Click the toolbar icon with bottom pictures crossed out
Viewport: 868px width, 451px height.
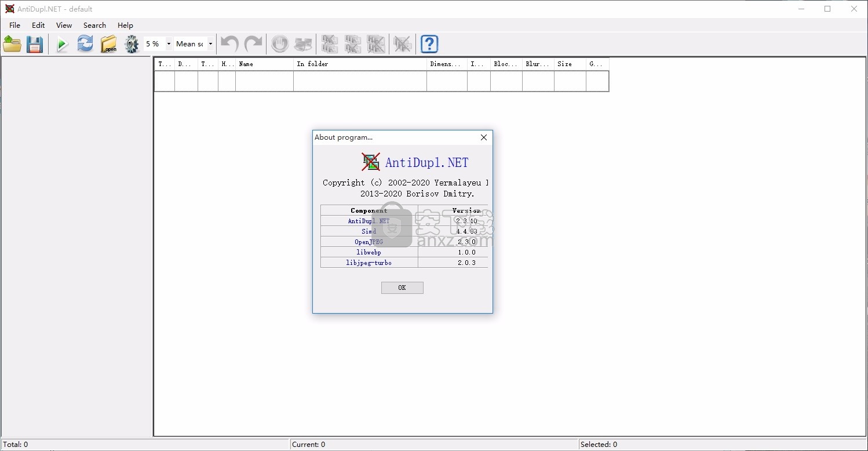tap(353, 44)
